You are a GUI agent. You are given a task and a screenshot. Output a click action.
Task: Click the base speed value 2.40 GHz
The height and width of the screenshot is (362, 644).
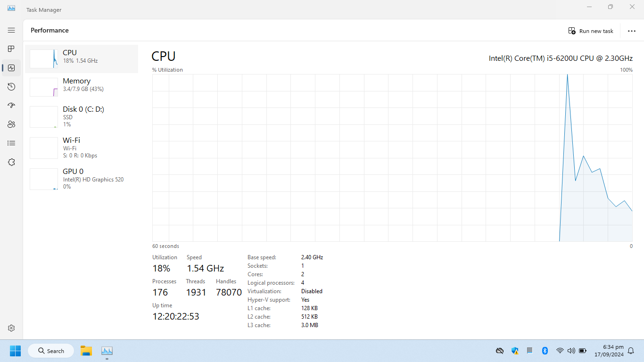312,257
